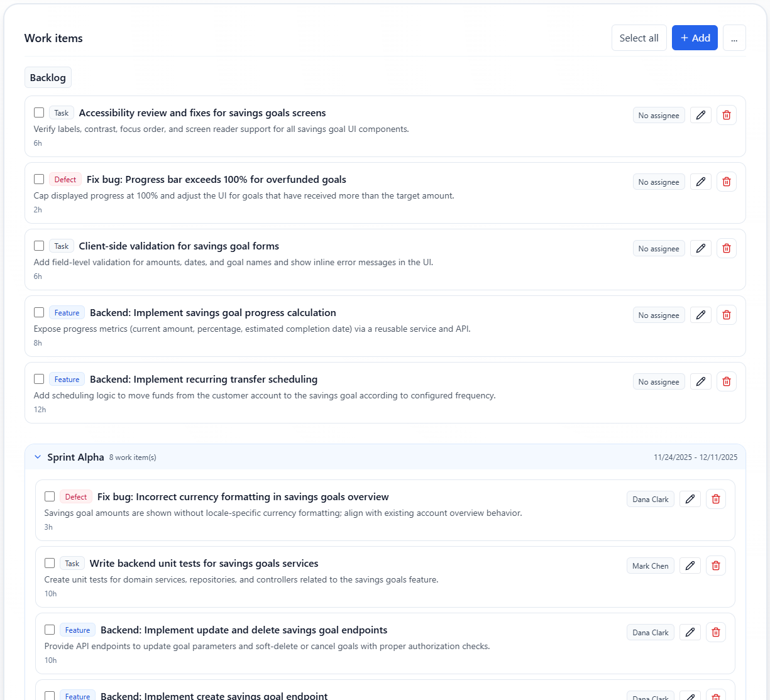Edit the Accessibility review task with pencil icon

700,115
